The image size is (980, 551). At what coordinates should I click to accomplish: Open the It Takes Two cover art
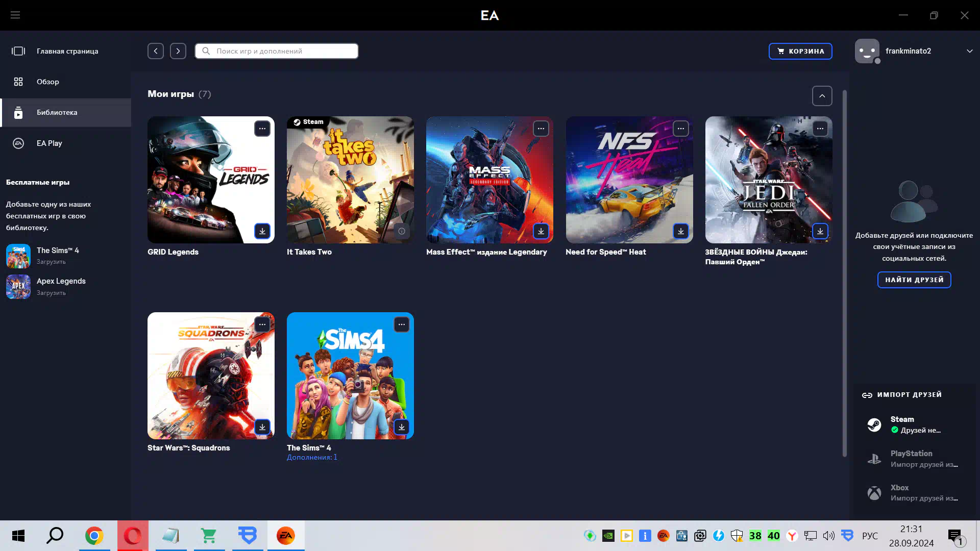tap(350, 180)
